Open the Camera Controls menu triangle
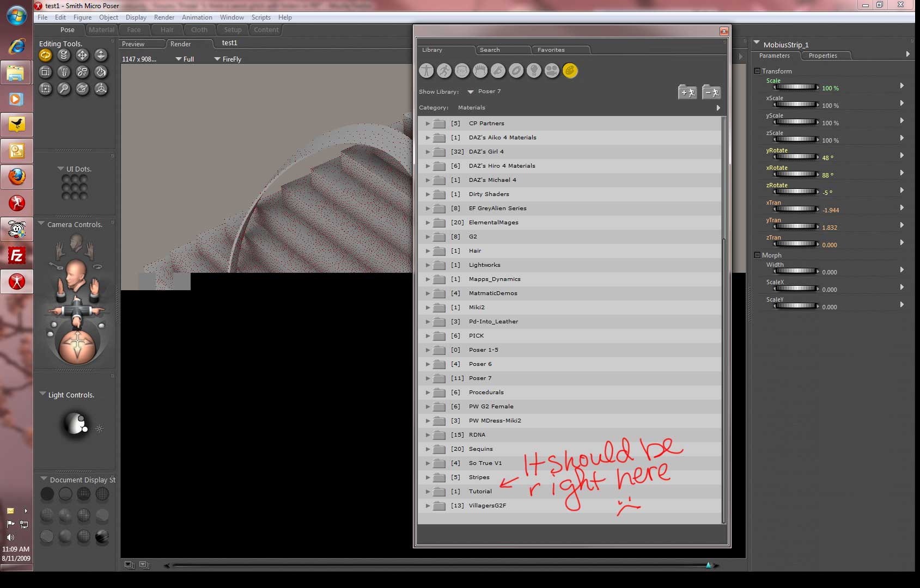 click(x=41, y=224)
